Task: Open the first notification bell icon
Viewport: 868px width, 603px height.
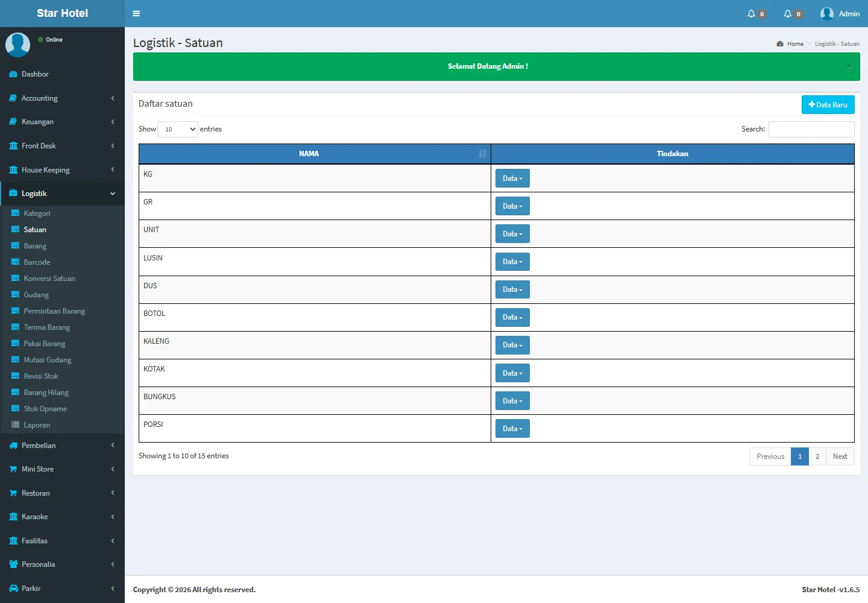Action: 751,13
